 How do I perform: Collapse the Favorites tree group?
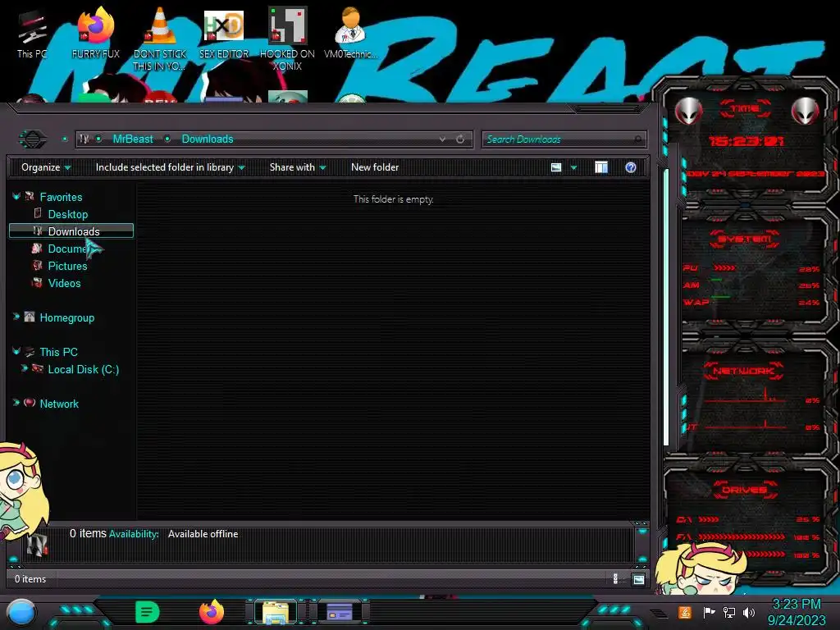coord(16,197)
